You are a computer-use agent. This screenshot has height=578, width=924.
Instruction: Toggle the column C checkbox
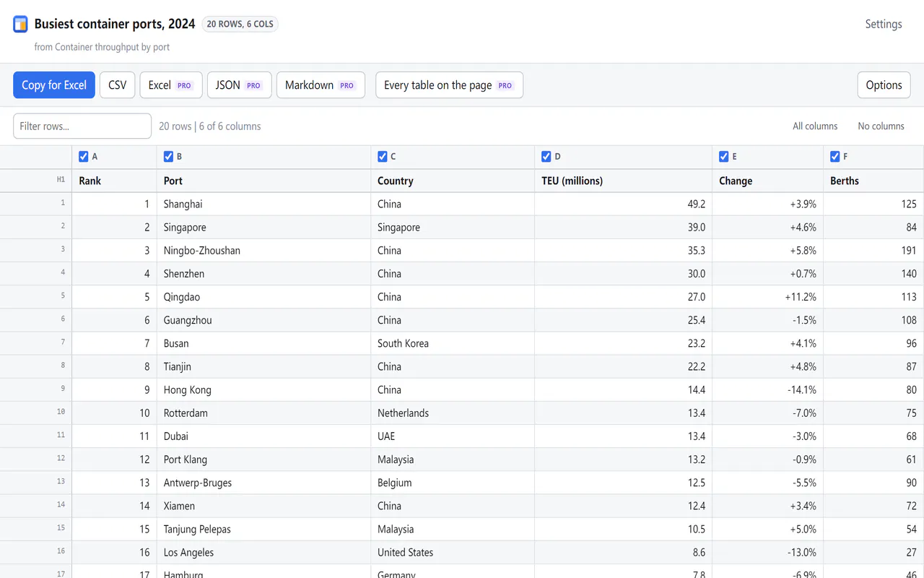pos(383,156)
